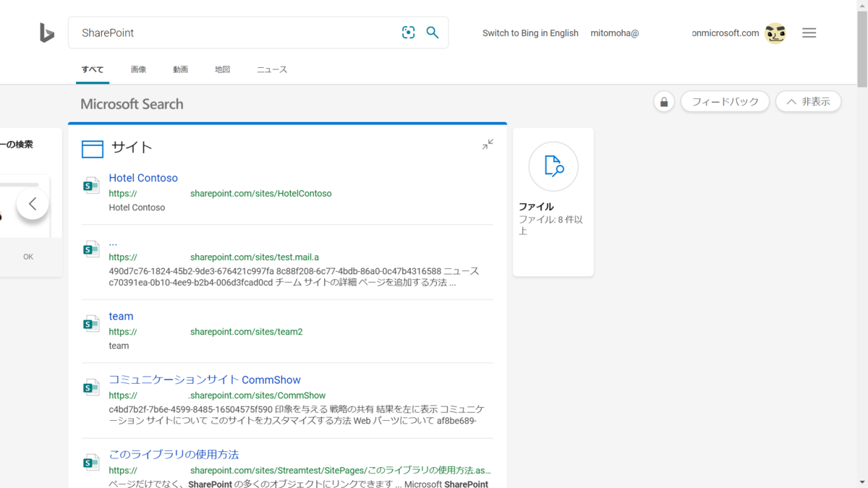The height and width of the screenshot is (488, 868).
Task: Switch to the ニュース tab
Action: 272,69
